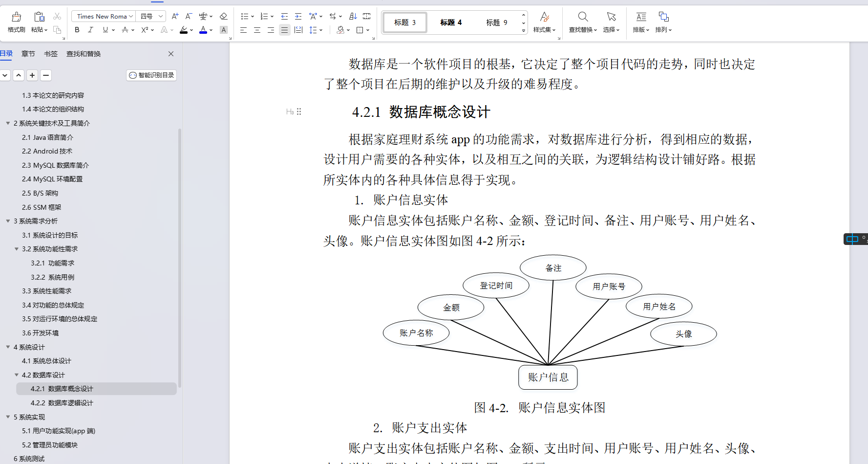Screen dimensions: 868x464
Task: Click the numbered list icon
Action: 264,16
